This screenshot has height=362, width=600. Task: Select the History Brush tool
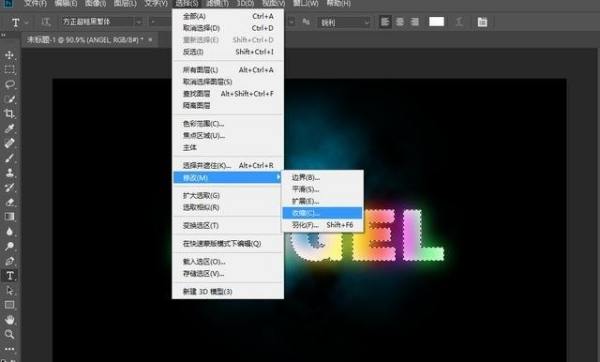pyautogui.click(x=10, y=187)
